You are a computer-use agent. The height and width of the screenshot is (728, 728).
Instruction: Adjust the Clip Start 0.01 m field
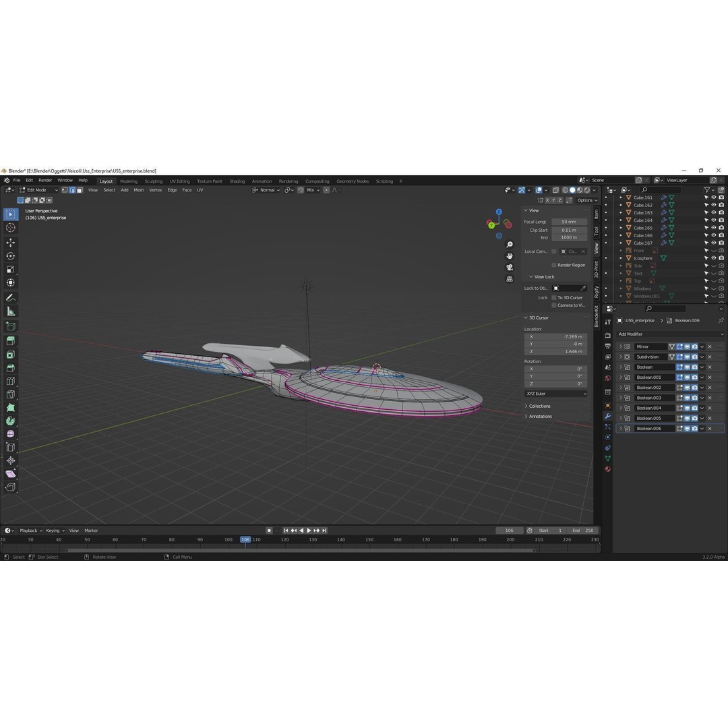tap(569, 230)
